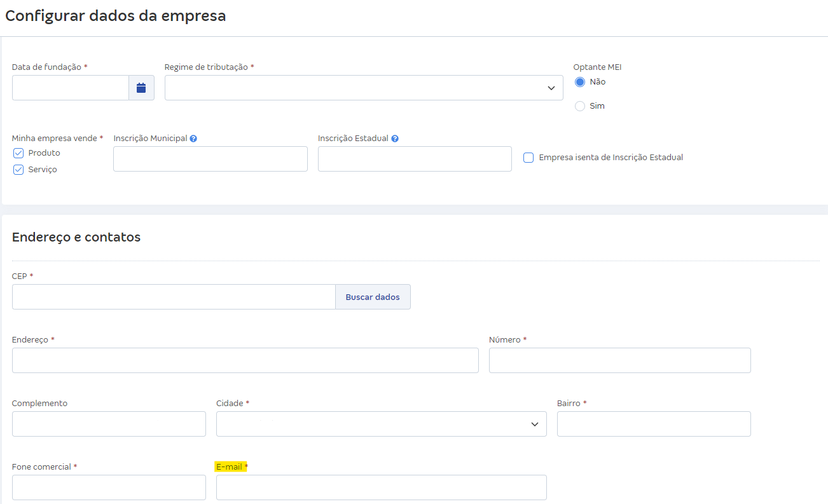
Task: Click the Complemento input field
Action: (108, 423)
